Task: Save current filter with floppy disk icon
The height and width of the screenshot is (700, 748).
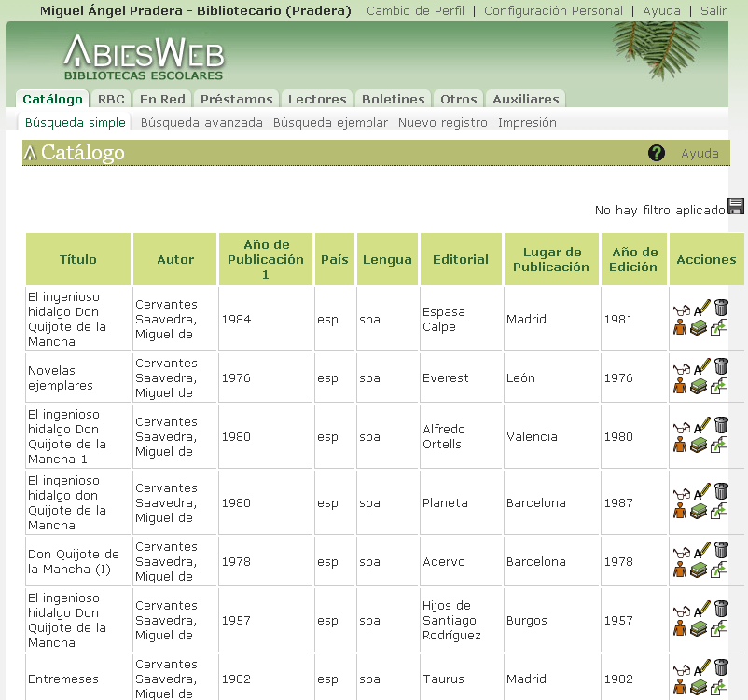Action: 735,207
